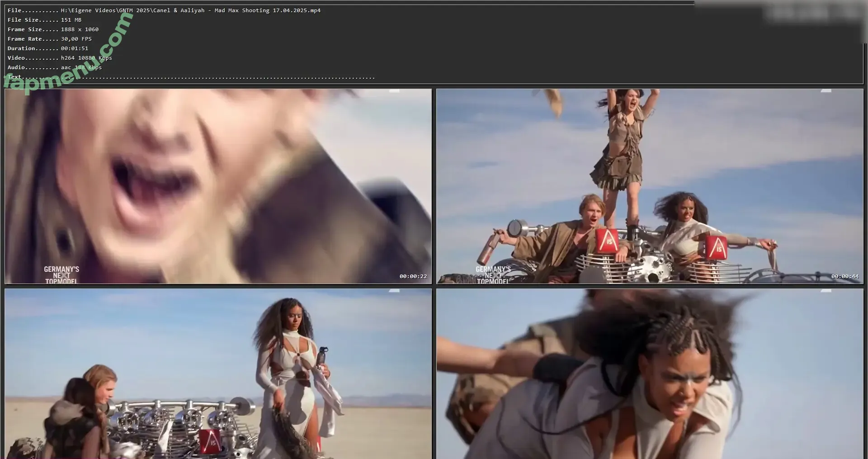868x459 pixels.
Task: Open the thumbnail at timestamp 00:00:22
Action: 218,186
